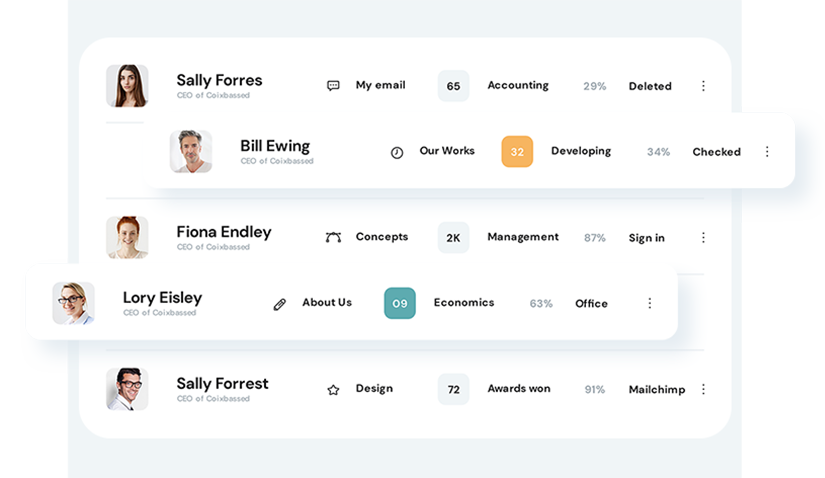This screenshot has width=825, height=478.
Task: Open the three-dot menu for Fiona Endley
Action: 703,238
